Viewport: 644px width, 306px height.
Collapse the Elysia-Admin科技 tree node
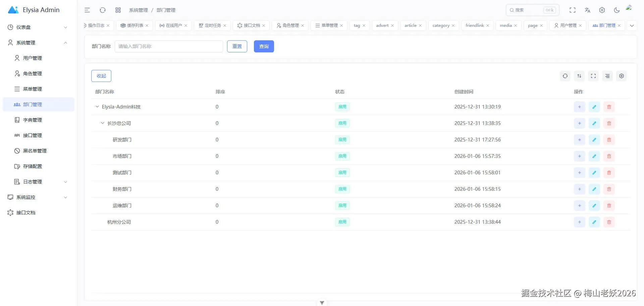[97, 107]
